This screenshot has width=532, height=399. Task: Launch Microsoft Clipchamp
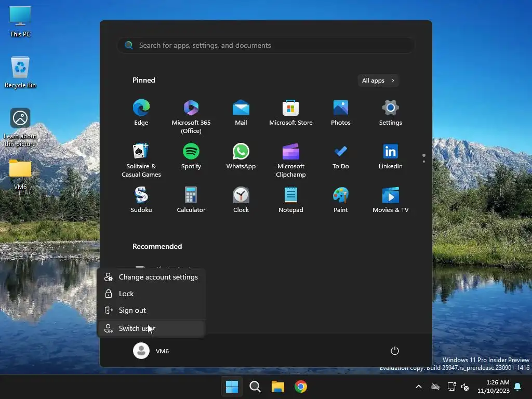click(291, 160)
